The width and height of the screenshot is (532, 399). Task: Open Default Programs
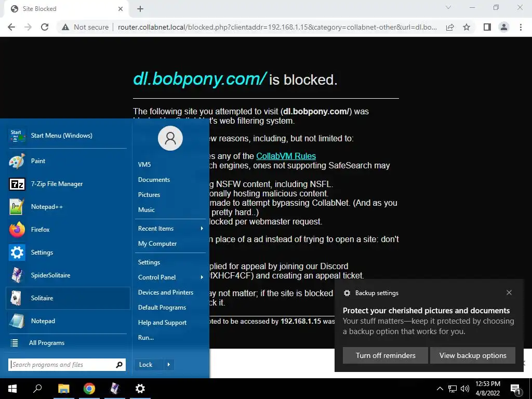[x=170, y=308]
